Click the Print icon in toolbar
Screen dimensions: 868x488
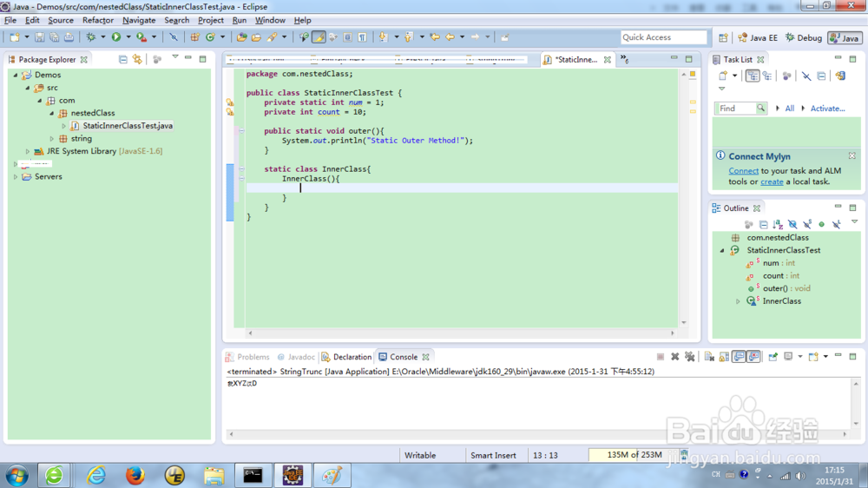click(x=69, y=37)
